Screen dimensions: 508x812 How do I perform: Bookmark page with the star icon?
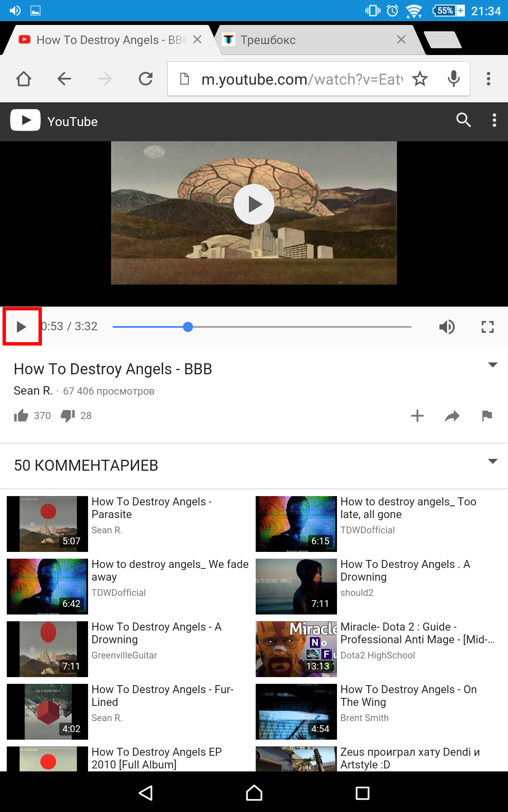420,79
